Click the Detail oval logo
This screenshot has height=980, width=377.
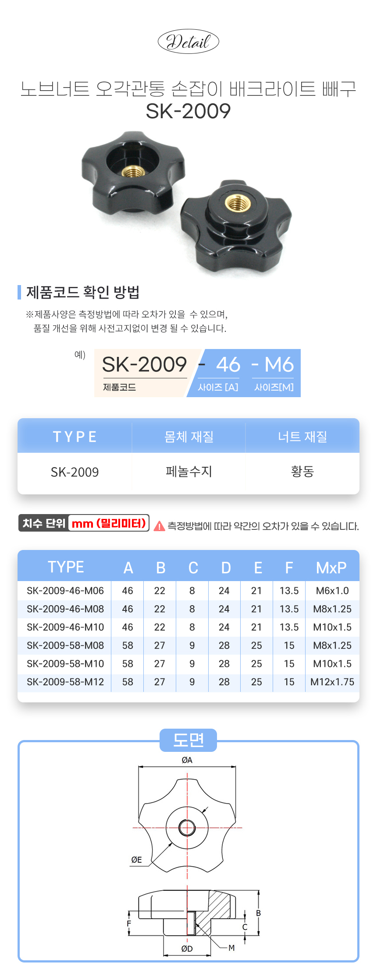click(188, 42)
